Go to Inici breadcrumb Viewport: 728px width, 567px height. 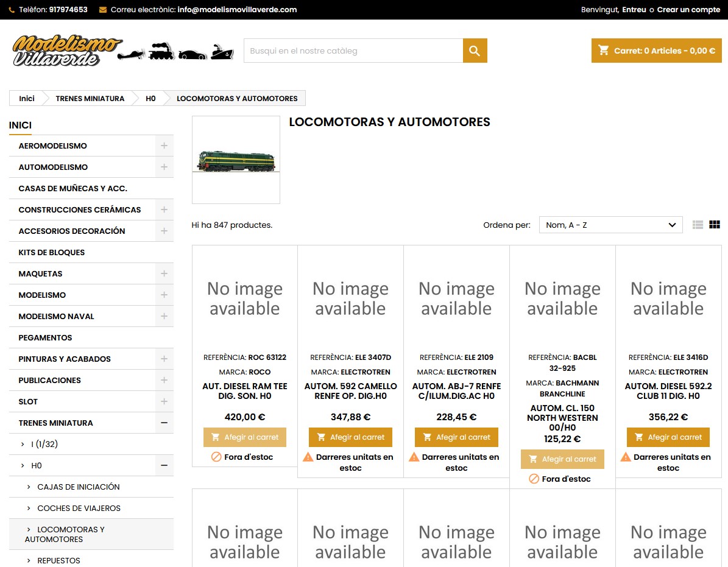26,99
